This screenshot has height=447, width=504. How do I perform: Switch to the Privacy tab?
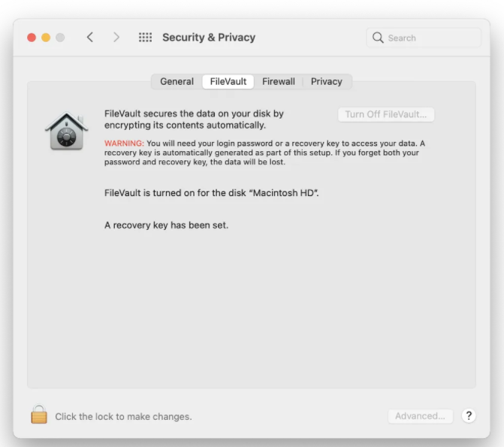(326, 82)
